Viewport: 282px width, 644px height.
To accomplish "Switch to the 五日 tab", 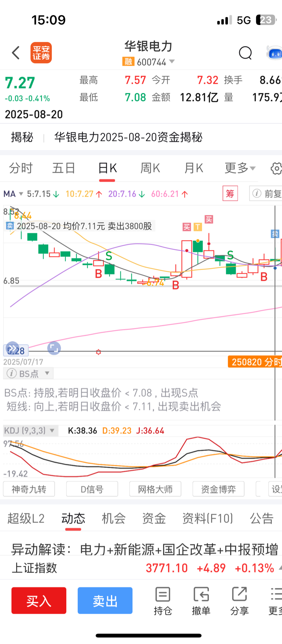I will tap(64, 168).
